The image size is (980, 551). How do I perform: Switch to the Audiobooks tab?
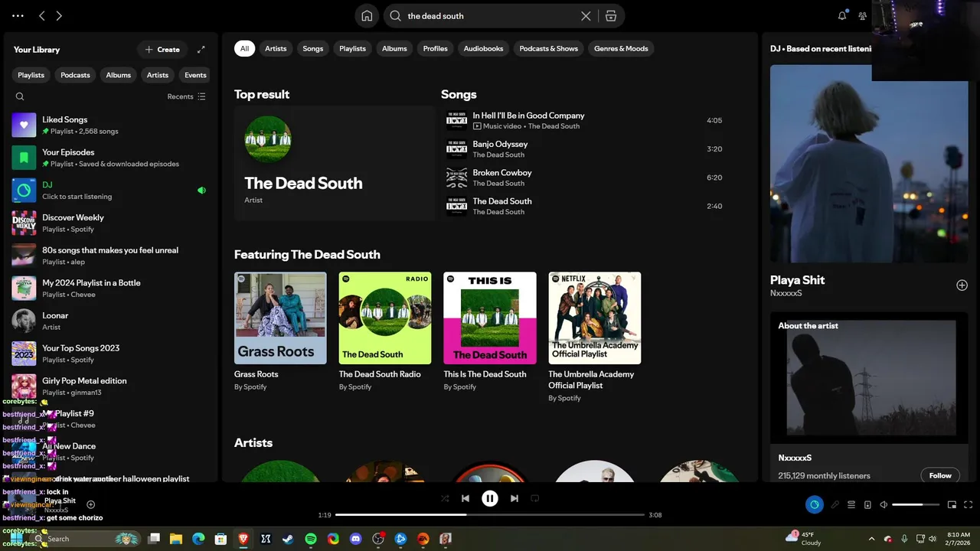[x=483, y=48]
